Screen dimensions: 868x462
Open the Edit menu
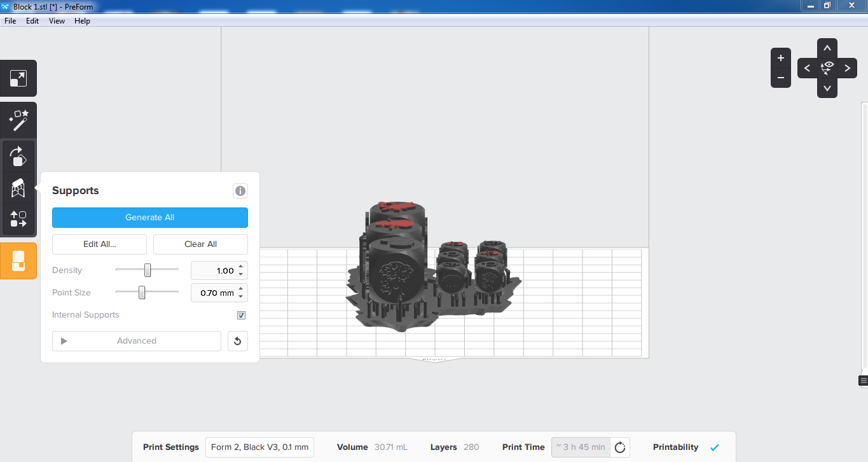[32, 21]
